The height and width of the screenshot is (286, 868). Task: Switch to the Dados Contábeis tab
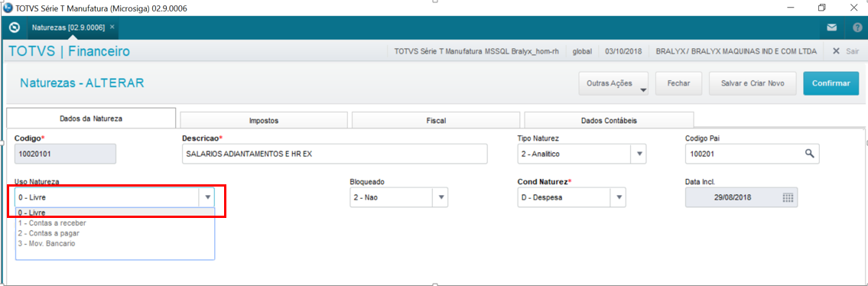[609, 120]
